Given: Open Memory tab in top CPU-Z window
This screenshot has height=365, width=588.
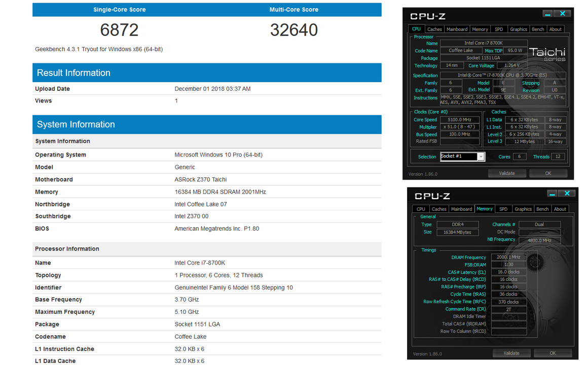Looking at the screenshot, I should pos(480,29).
